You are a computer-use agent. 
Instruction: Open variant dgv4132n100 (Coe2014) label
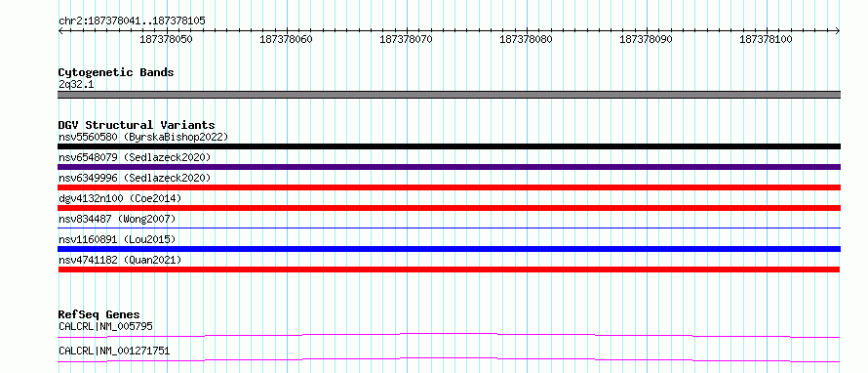[x=120, y=198]
